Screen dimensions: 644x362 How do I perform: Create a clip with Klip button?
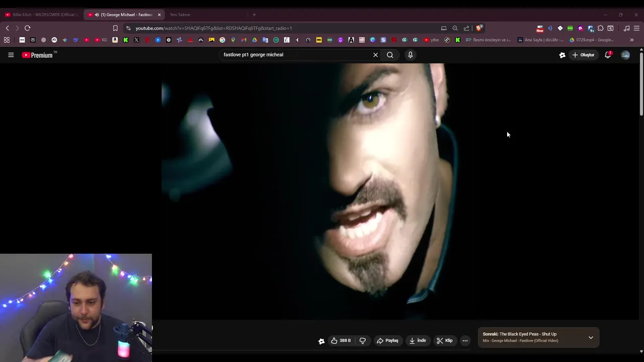point(444,341)
